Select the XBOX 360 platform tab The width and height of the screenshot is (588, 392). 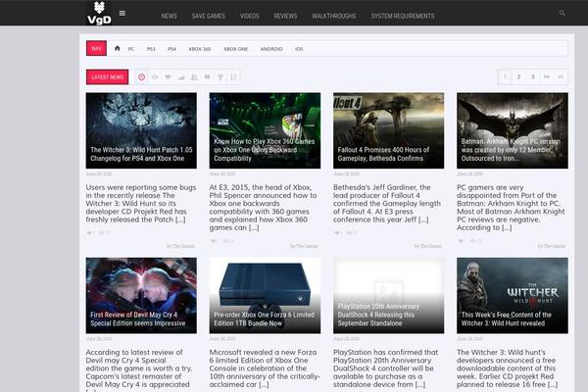(200, 49)
